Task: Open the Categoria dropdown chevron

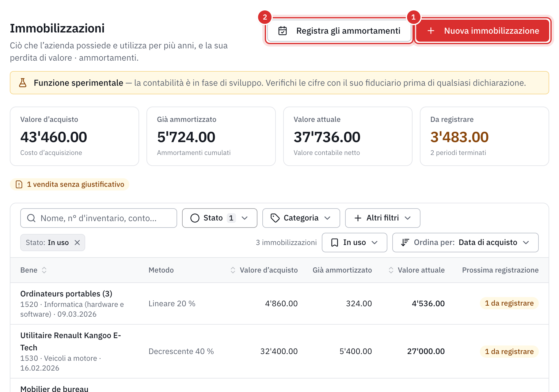Action: coord(327,218)
